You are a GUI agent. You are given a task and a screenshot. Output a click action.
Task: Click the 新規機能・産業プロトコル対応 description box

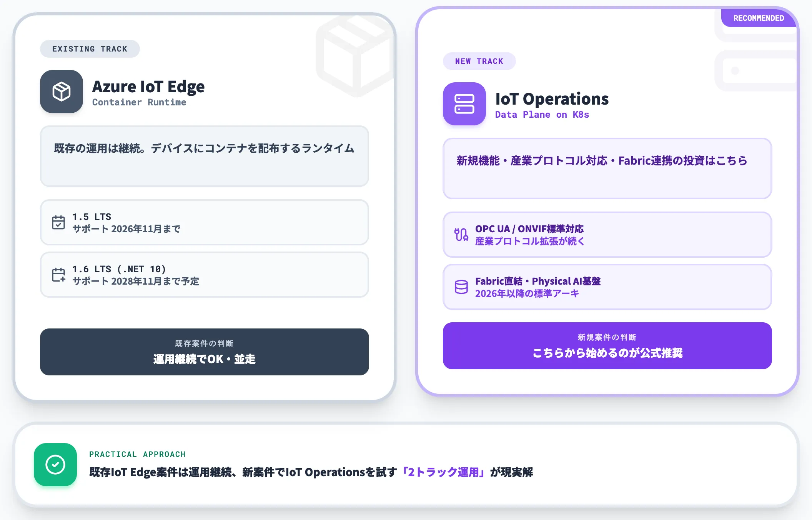(607, 168)
